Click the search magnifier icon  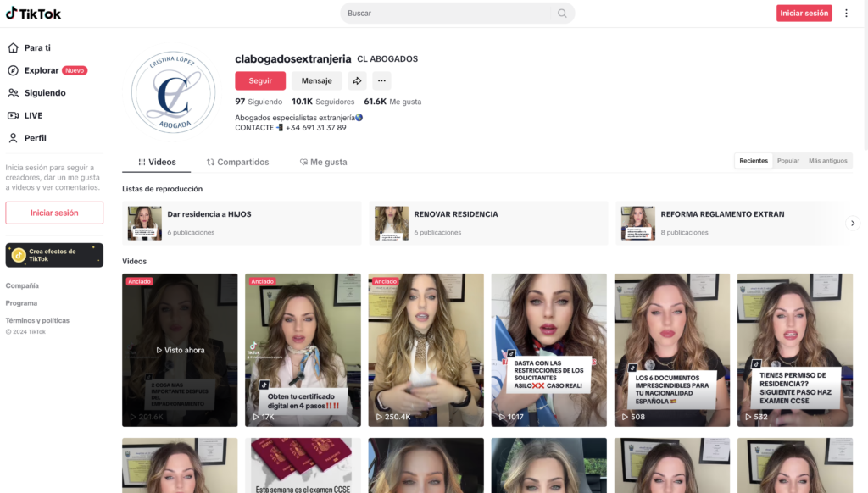[562, 14]
